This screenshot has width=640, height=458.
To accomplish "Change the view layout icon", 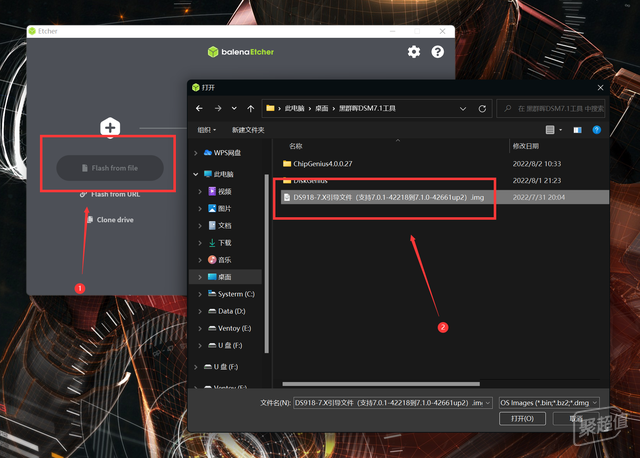I will (550, 130).
